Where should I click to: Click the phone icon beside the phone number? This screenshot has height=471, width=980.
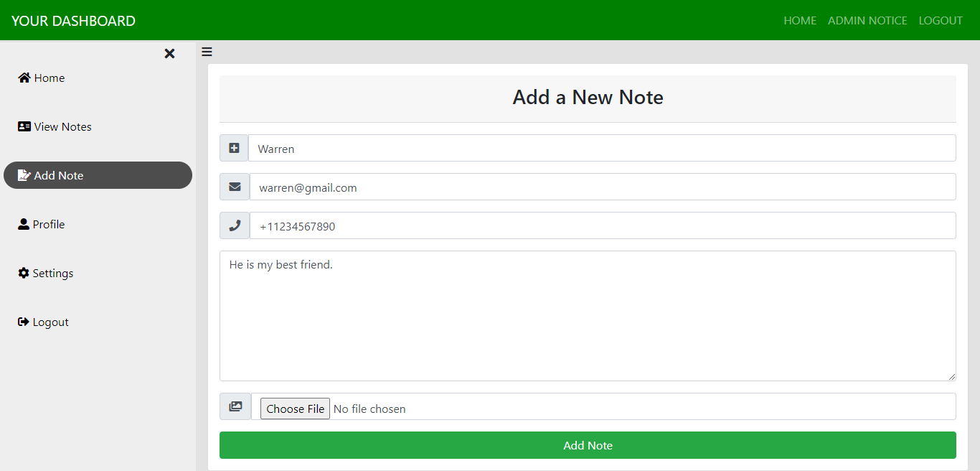[234, 225]
